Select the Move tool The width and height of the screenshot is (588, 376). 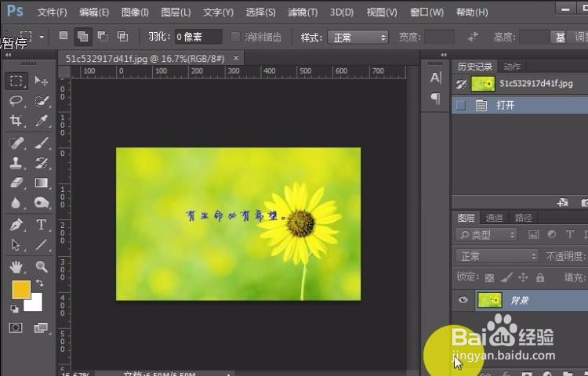click(42, 81)
